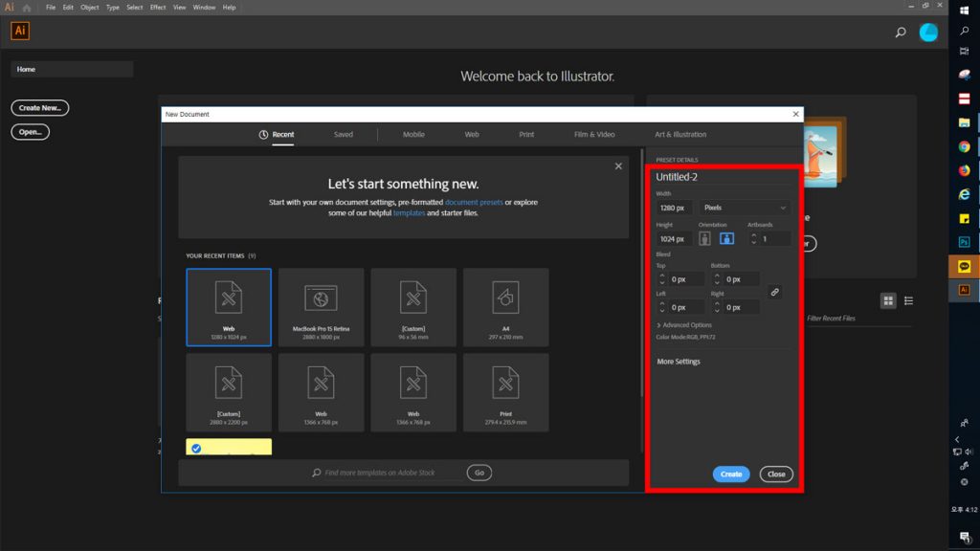This screenshot has height=551, width=980.
Task: Click the Illustrator Ai logo on the home screen
Action: [x=20, y=31]
